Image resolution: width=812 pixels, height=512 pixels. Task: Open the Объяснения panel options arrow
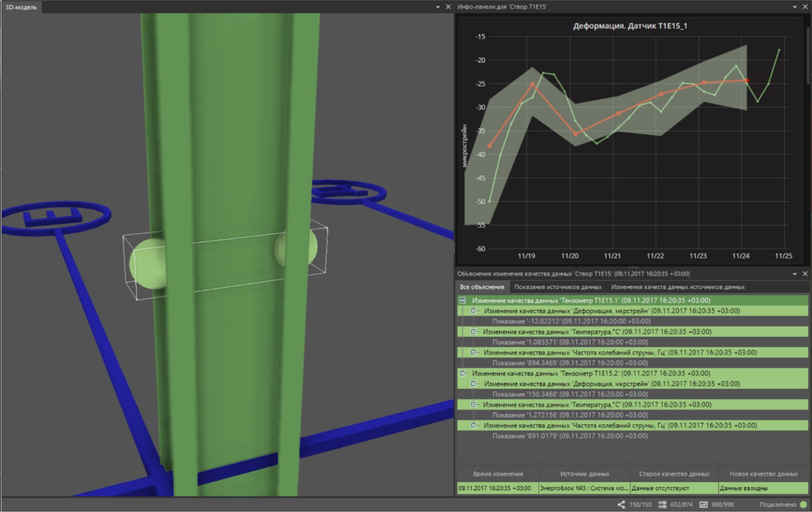click(x=795, y=274)
